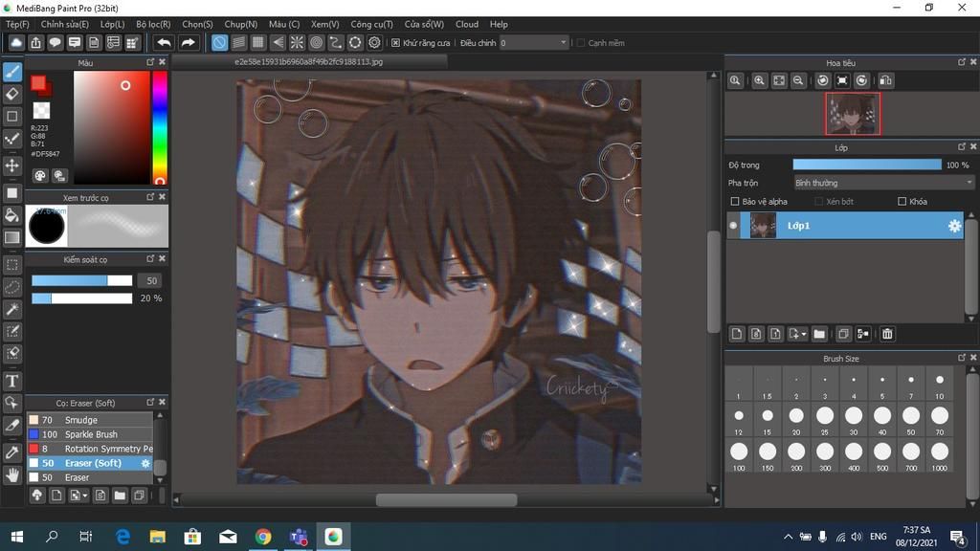Screen dimensions: 980x551
Task: Open the Chọn(S) menu
Action: tap(197, 24)
